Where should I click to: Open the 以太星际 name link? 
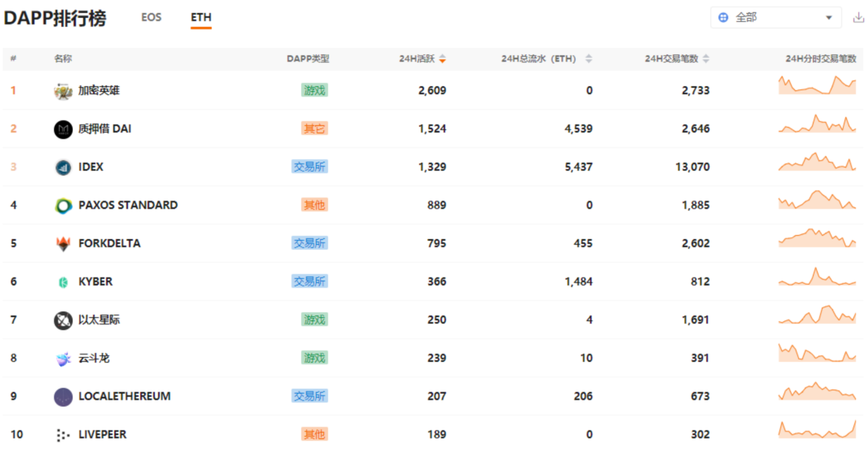[99, 320]
